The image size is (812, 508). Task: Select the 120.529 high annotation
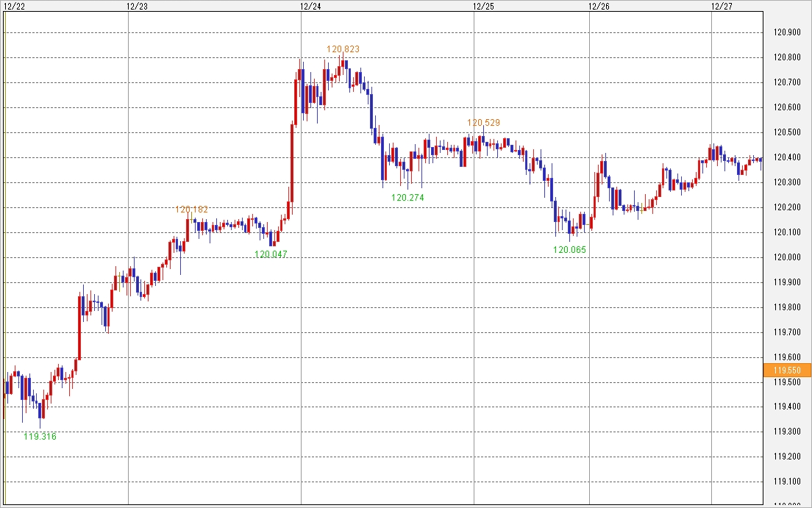click(x=484, y=123)
